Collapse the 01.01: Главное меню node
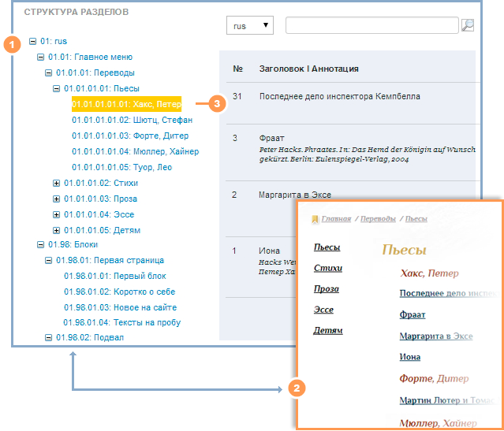 point(40,58)
